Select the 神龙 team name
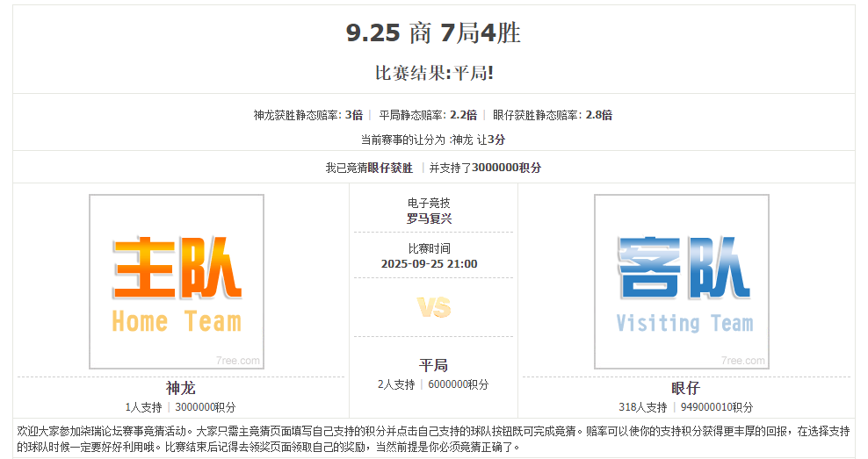The width and height of the screenshot is (868, 459). (x=180, y=388)
